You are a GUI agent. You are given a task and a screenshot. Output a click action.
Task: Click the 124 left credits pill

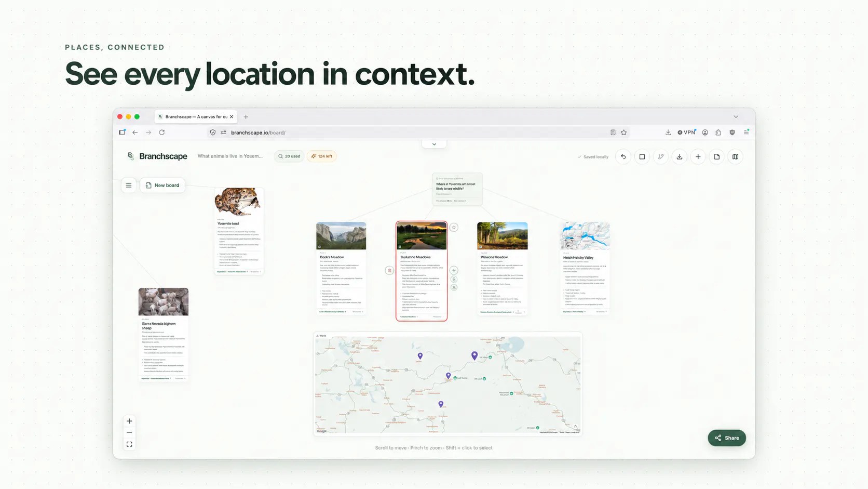coord(322,156)
